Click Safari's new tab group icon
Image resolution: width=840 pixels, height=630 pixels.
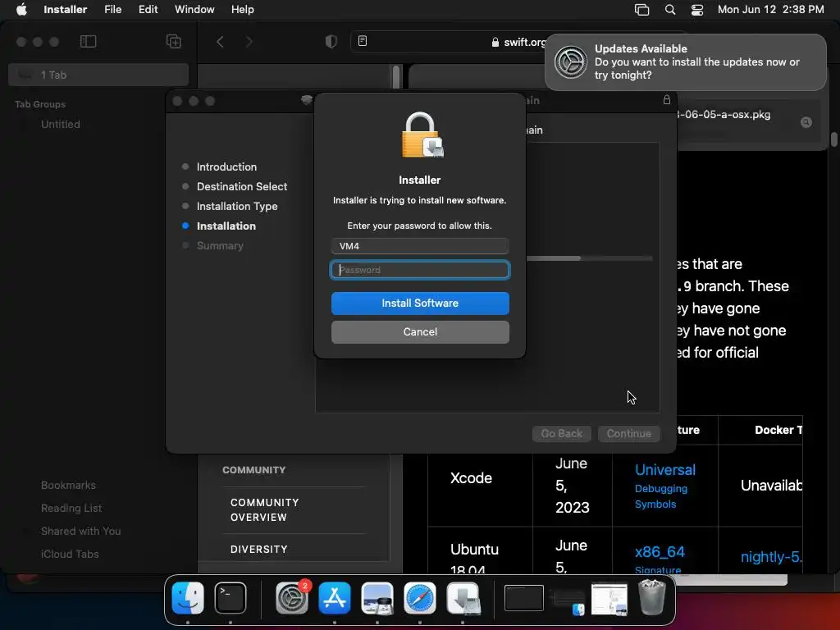[174, 41]
